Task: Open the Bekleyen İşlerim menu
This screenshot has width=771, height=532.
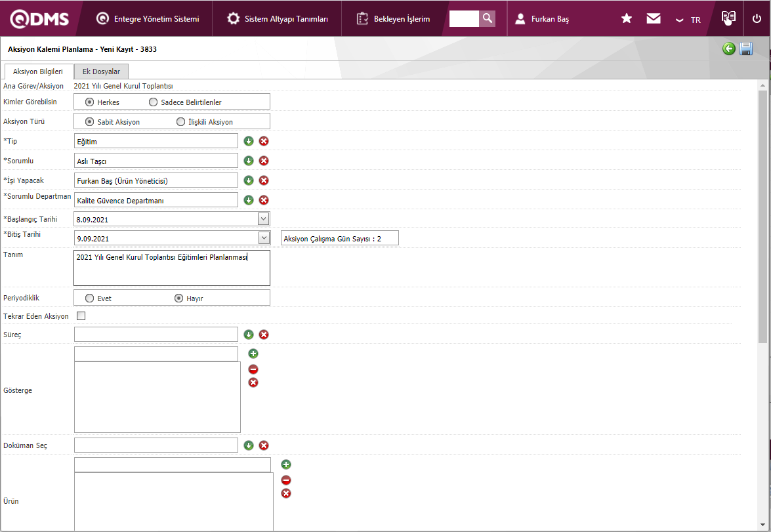Action: pos(393,19)
